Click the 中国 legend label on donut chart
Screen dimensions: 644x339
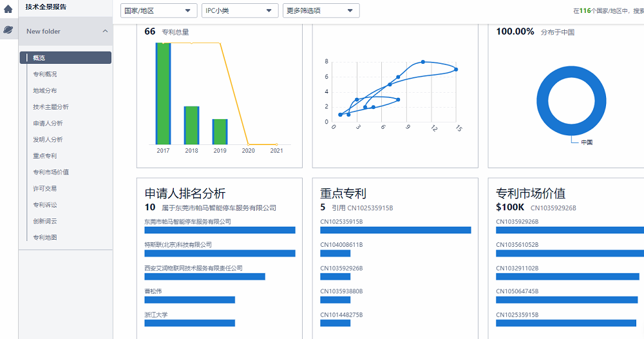click(x=586, y=142)
